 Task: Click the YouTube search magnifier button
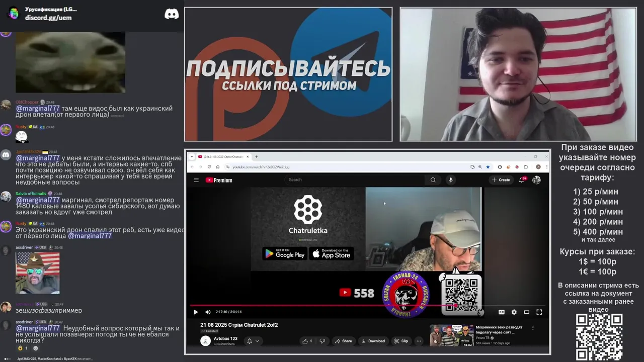(433, 179)
